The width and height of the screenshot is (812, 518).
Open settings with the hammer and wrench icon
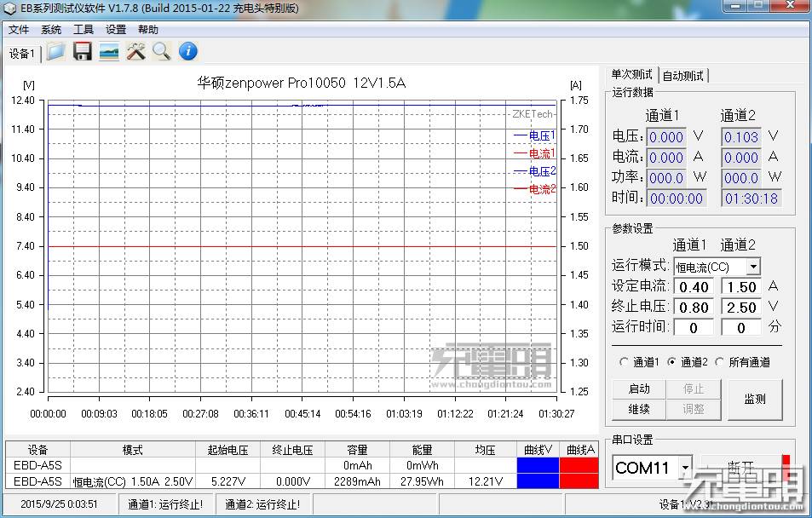click(x=135, y=51)
